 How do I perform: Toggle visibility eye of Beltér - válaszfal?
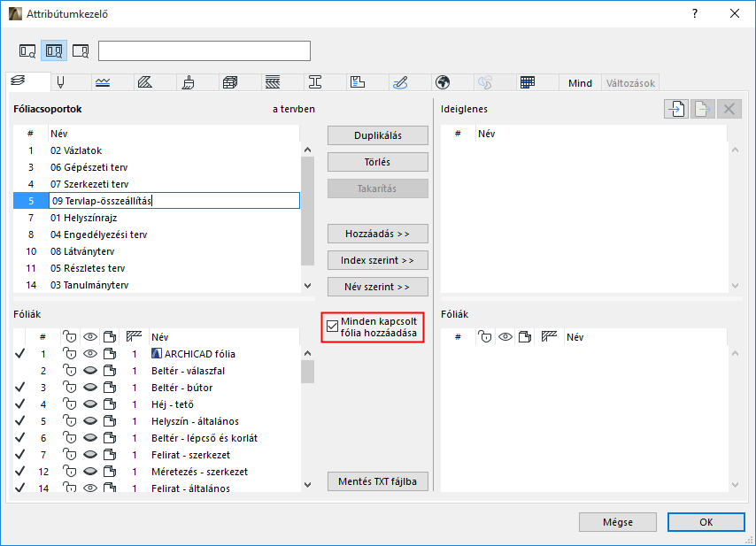coord(90,371)
